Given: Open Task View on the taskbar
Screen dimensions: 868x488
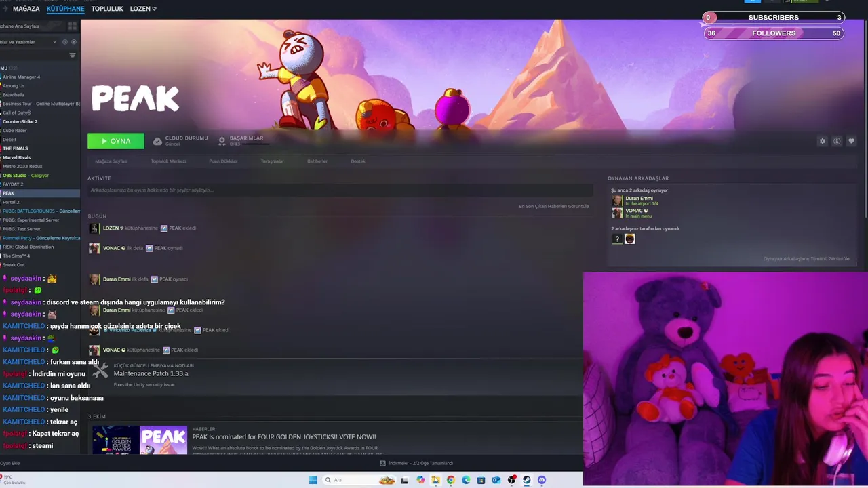Looking at the screenshot, I should click(x=404, y=480).
